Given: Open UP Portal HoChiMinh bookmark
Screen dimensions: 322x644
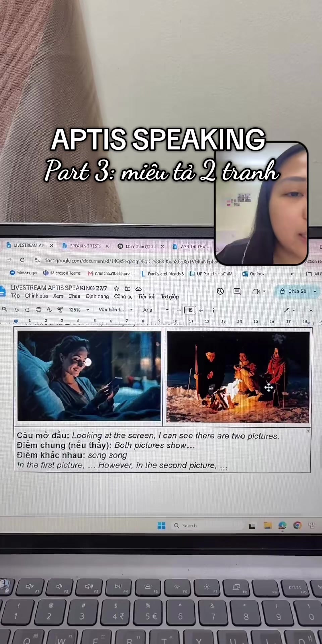Looking at the screenshot, I should 213,274.
